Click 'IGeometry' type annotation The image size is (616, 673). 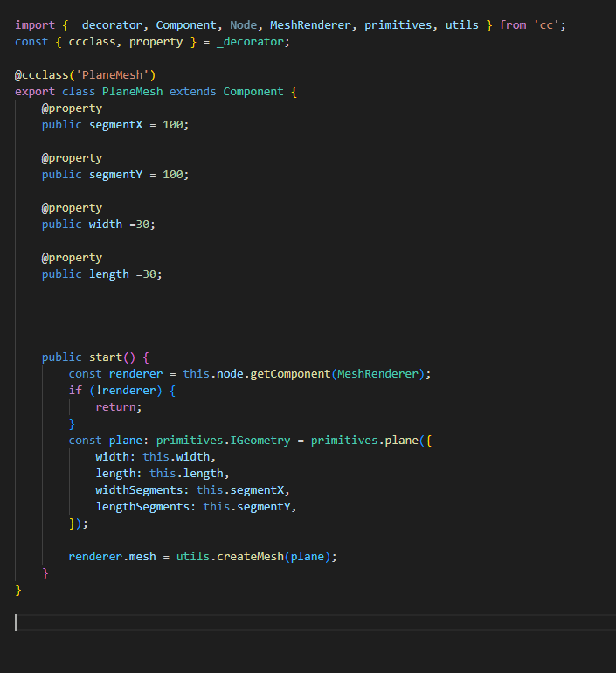coord(260,441)
